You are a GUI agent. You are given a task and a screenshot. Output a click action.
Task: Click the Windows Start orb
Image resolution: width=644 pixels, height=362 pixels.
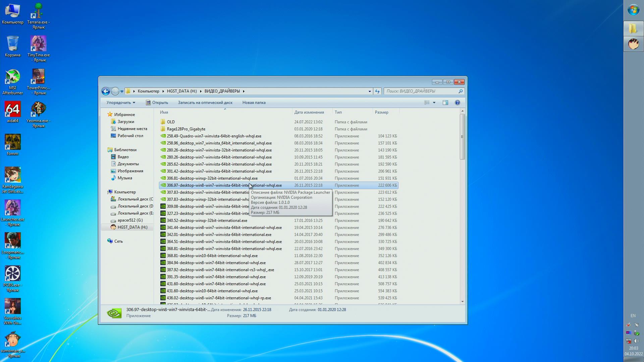(x=633, y=10)
